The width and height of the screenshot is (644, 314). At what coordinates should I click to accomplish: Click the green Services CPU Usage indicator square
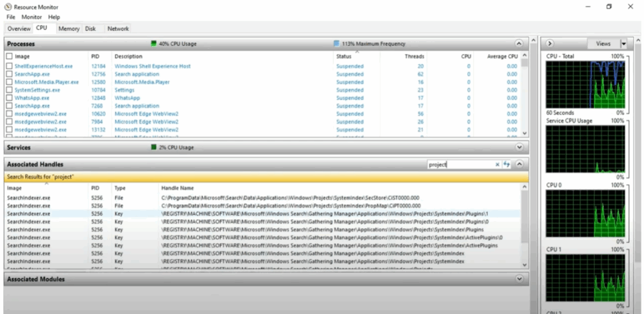pyautogui.click(x=154, y=147)
